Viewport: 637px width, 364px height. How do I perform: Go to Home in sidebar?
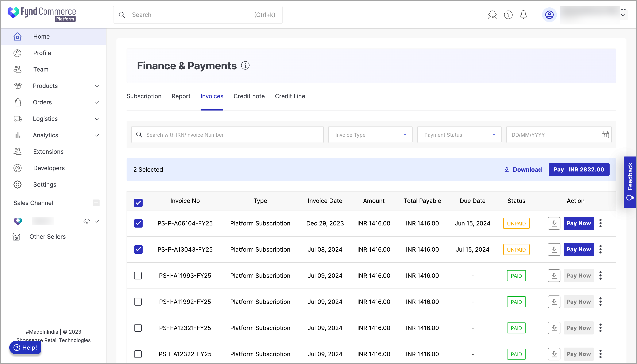[54, 36]
